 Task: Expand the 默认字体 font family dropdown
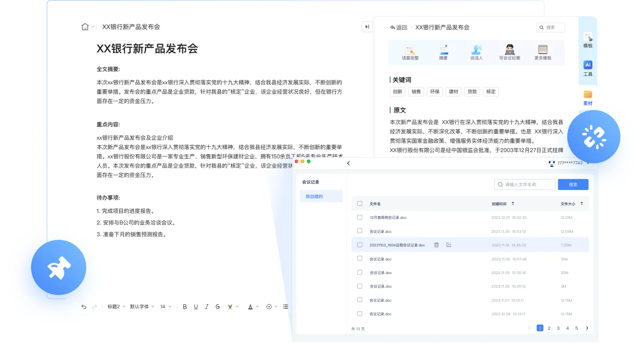(x=141, y=306)
